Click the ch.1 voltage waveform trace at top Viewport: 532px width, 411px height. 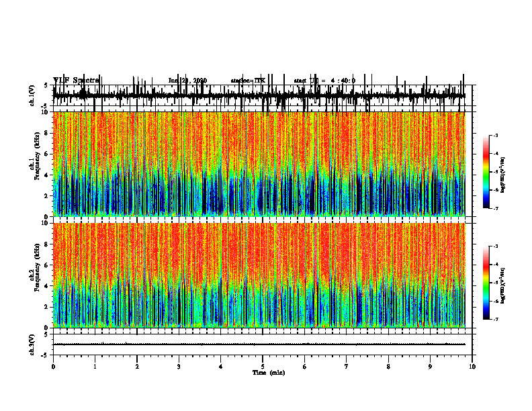click(259, 95)
